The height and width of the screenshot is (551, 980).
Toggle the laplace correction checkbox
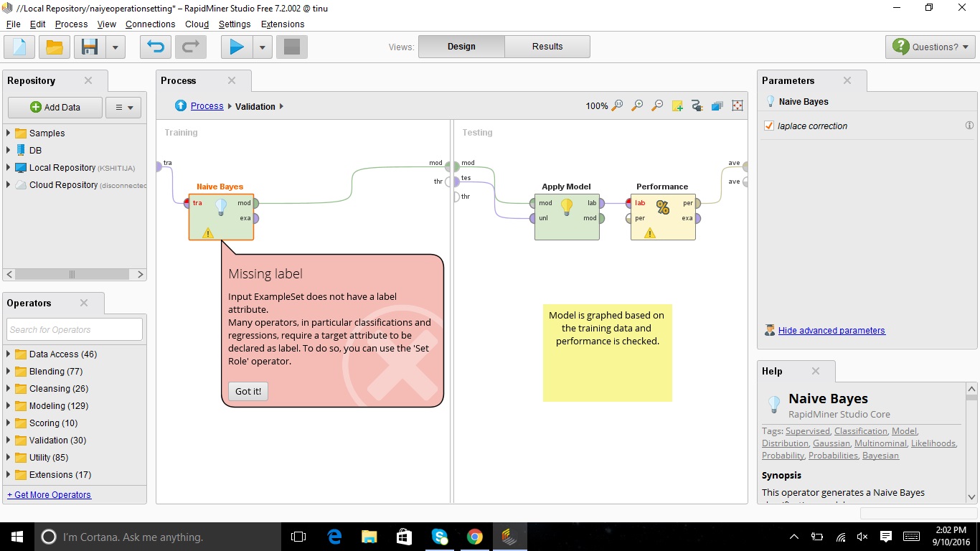(769, 126)
